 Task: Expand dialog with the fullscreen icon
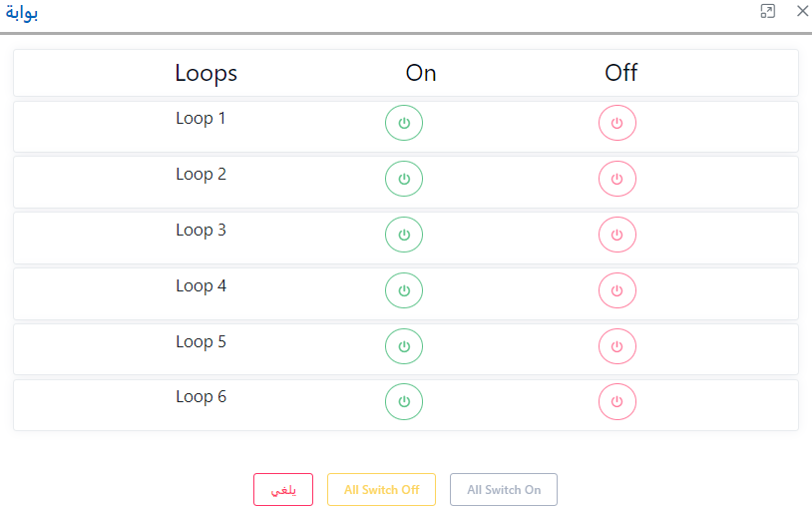(x=767, y=11)
